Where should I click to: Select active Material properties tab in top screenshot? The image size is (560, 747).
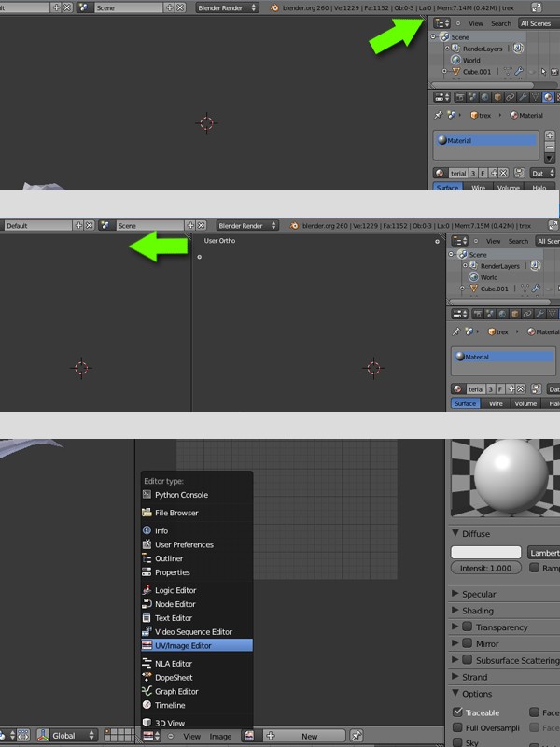tap(548, 97)
